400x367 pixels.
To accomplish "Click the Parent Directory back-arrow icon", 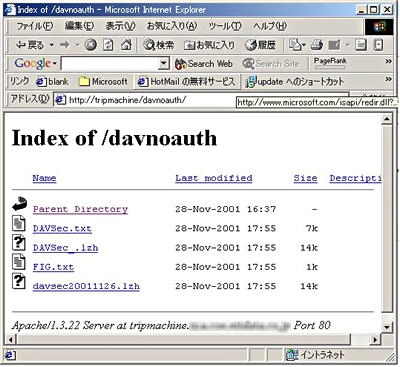I will pos(19,204).
